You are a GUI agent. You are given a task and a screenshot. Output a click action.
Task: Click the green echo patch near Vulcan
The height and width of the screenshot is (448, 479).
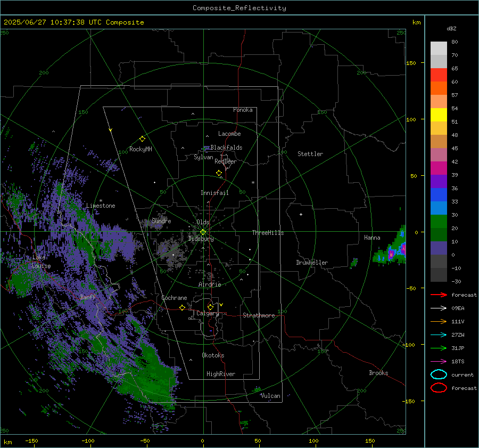coord(258,389)
